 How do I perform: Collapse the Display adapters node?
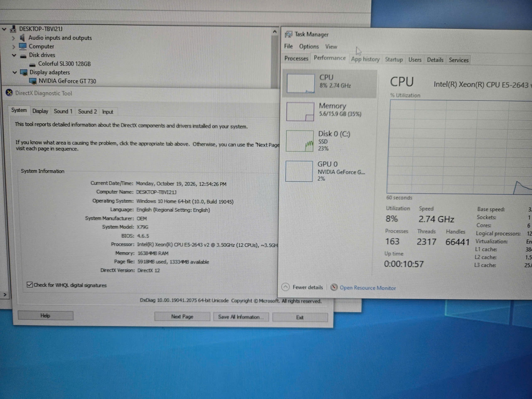click(x=15, y=72)
